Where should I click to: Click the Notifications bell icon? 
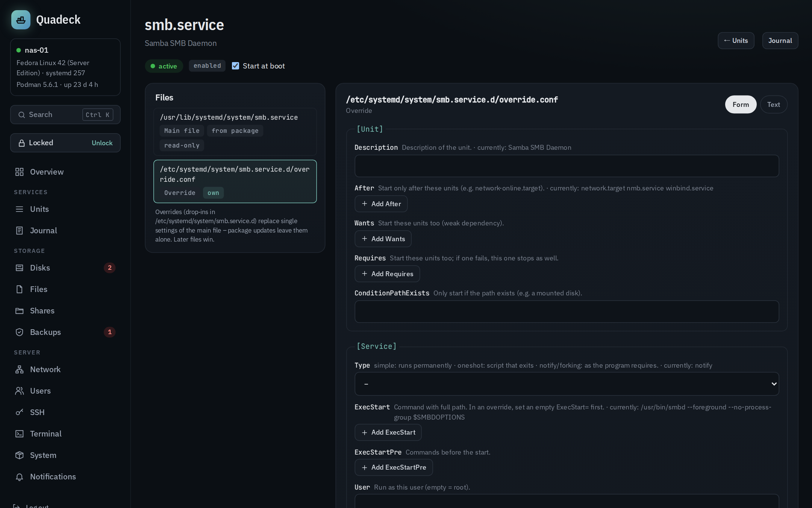(x=20, y=477)
